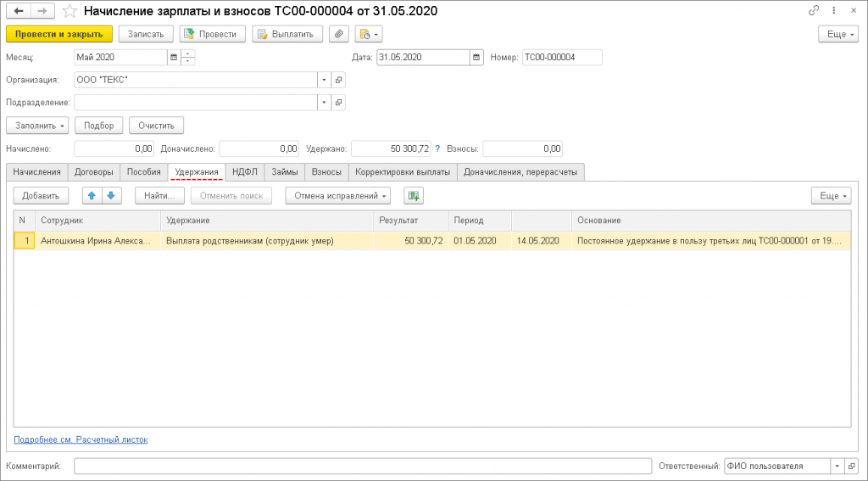Viewport: 868px width, 481px height.
Task: Switch to the НДФЛ tab
Action: pyautogui.click(x=245, y=171)
